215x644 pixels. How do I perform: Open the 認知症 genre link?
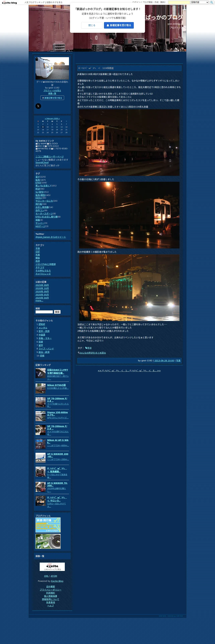[x=42, y=324]
